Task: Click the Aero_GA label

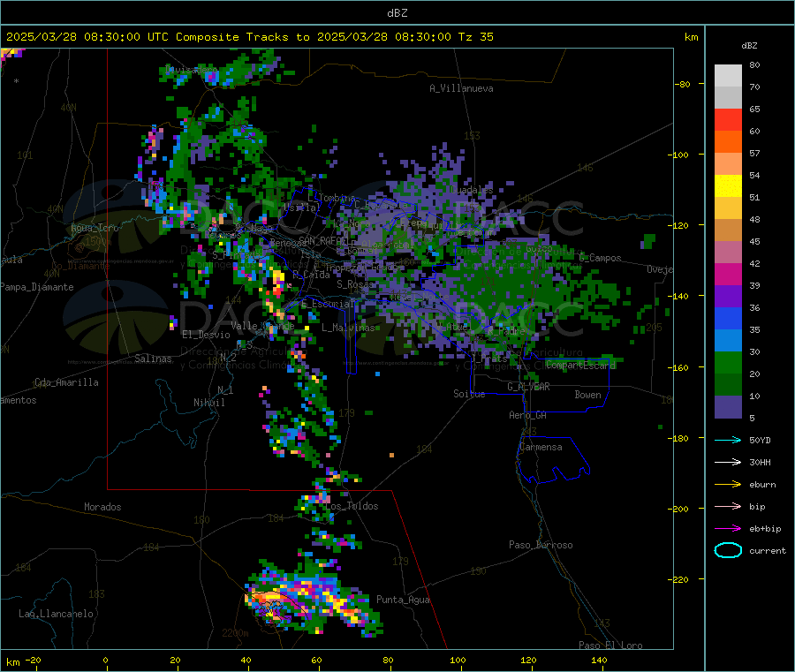Action: pos(527,415)
